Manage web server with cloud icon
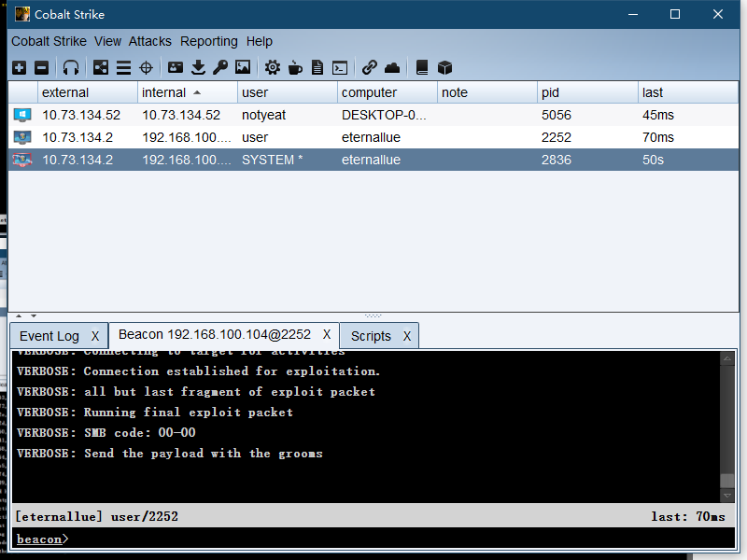 tap(392, 67)
